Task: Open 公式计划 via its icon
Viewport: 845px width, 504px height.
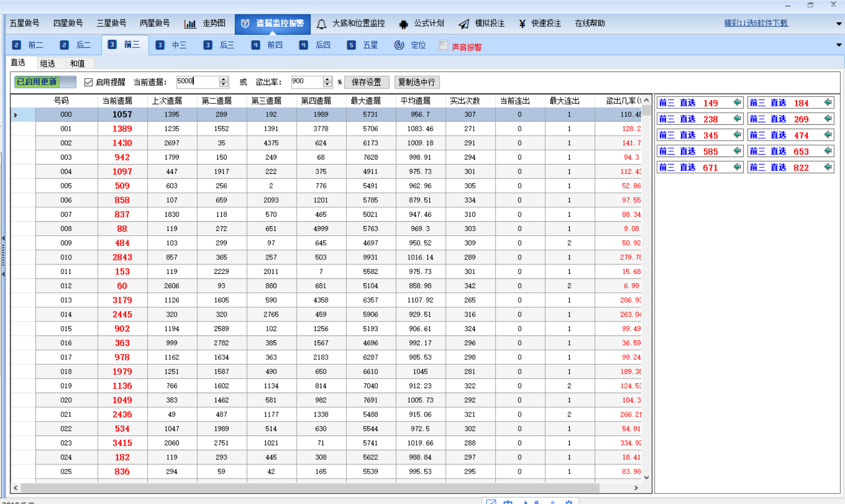Action: pyautogui.click(x=403, y=23)
